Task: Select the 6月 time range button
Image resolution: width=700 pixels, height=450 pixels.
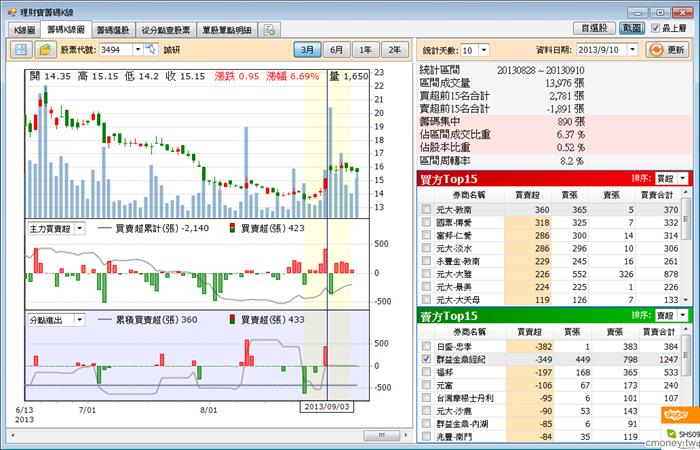Action: 336,50
